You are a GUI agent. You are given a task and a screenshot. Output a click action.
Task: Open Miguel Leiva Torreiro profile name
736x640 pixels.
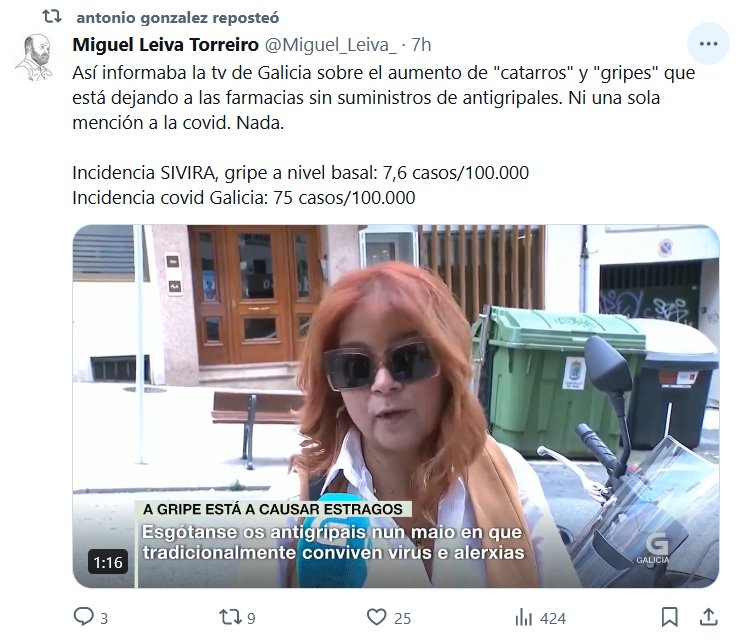pyautogui.click(x=165, y=45)
